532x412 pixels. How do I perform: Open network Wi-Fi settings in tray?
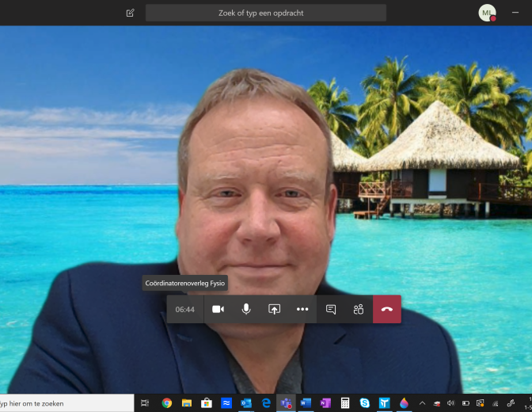coord(496,403)
